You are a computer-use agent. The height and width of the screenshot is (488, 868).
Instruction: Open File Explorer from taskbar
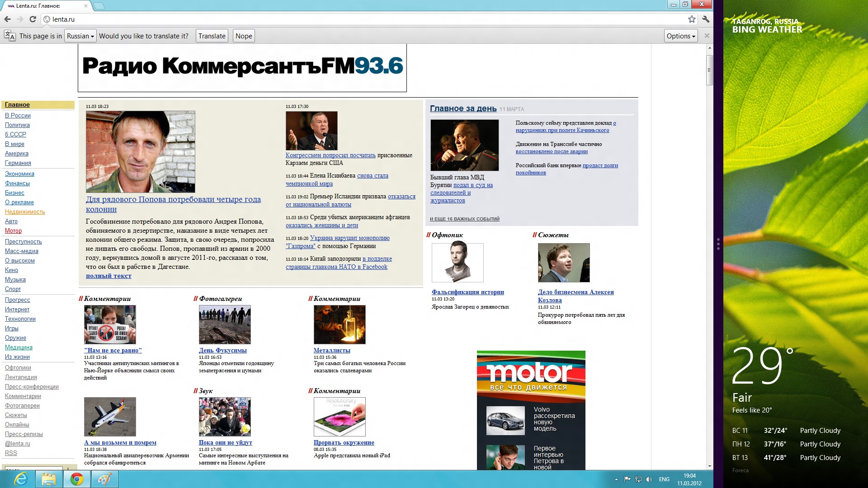coord(48,479)
